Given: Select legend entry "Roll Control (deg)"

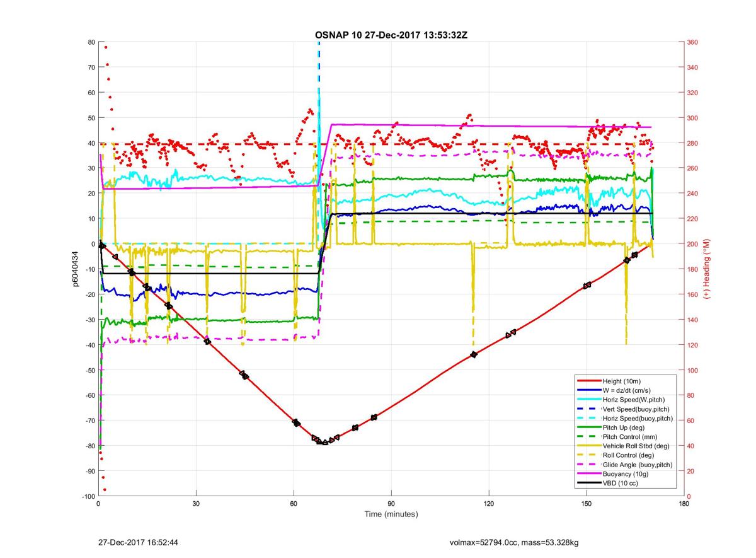Looking at the screenshot, I should (x=628, y=455).
